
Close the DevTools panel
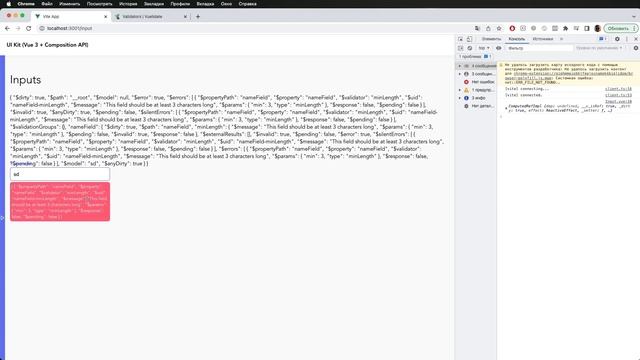[636, 39]
